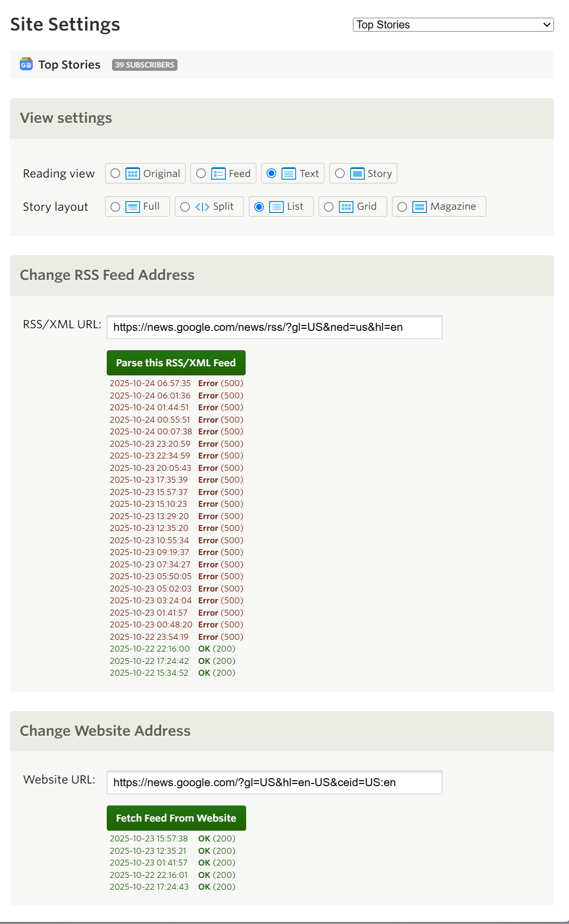The image size is (569, 924).
Task: Click into the Website URL field
Action: tap(274, 782)
